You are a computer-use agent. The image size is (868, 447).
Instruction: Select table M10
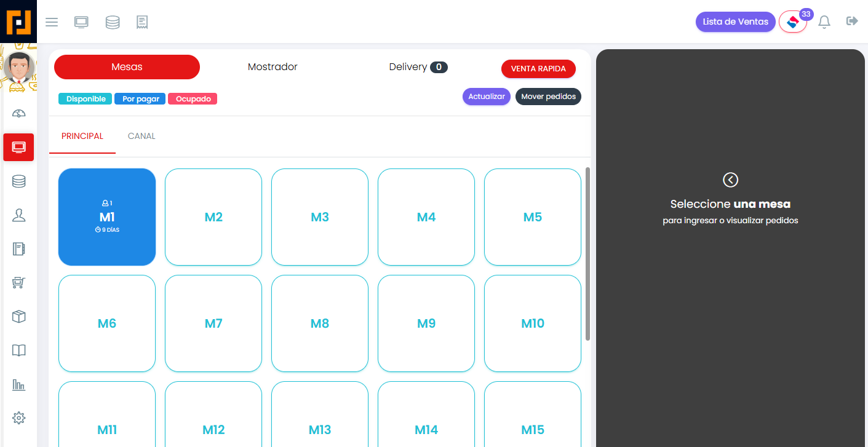tap(533, 323)
